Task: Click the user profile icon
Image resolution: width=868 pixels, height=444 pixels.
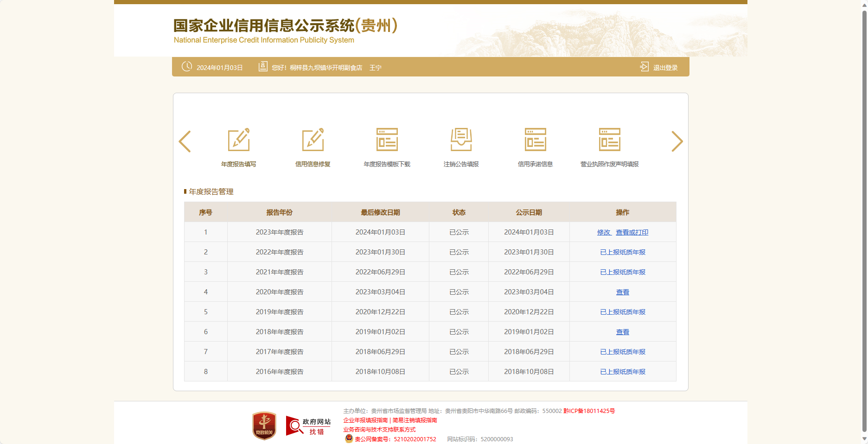Action: [263, 66]
